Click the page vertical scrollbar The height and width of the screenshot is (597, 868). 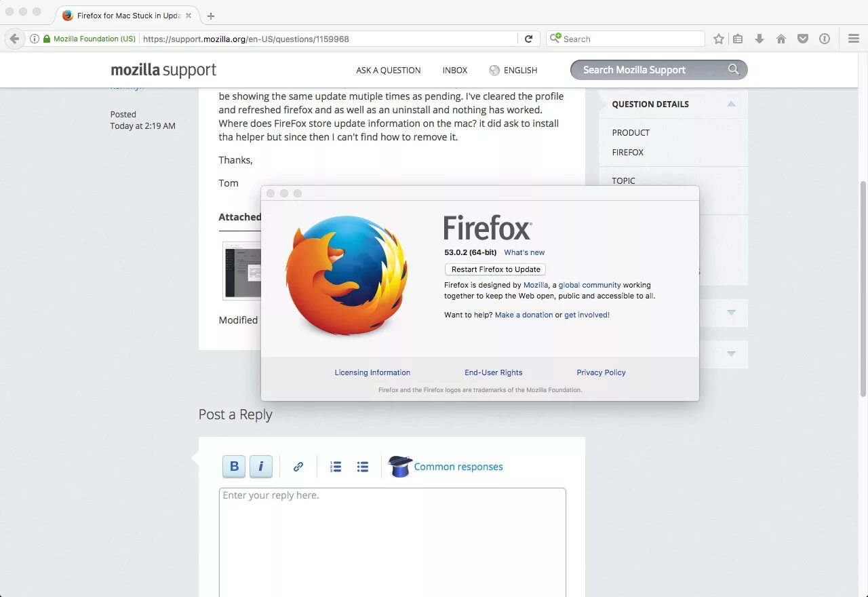[863, 288]
